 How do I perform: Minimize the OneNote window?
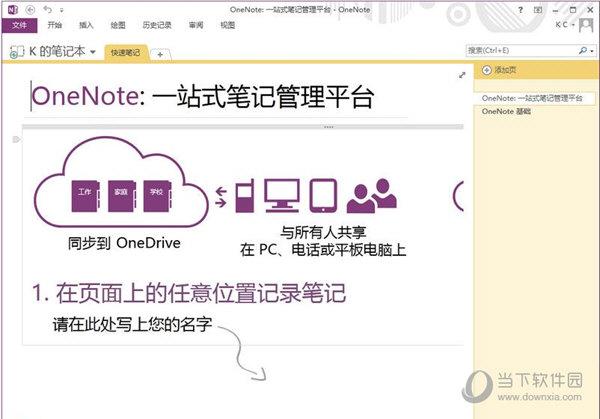click(556, 10)
